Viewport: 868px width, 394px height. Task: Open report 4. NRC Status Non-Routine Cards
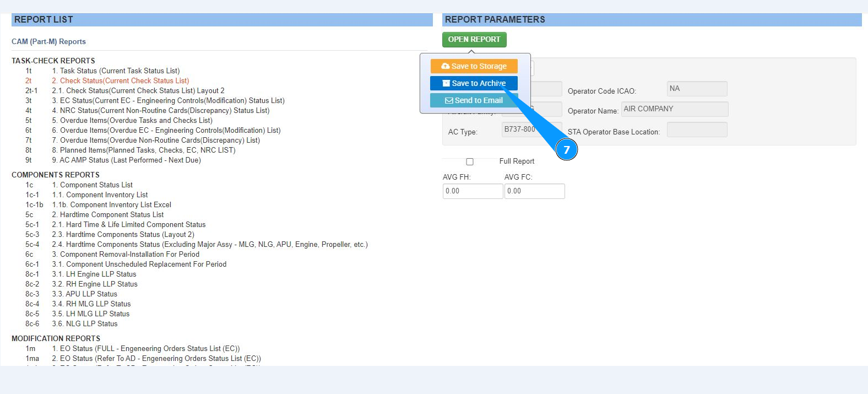161,110
